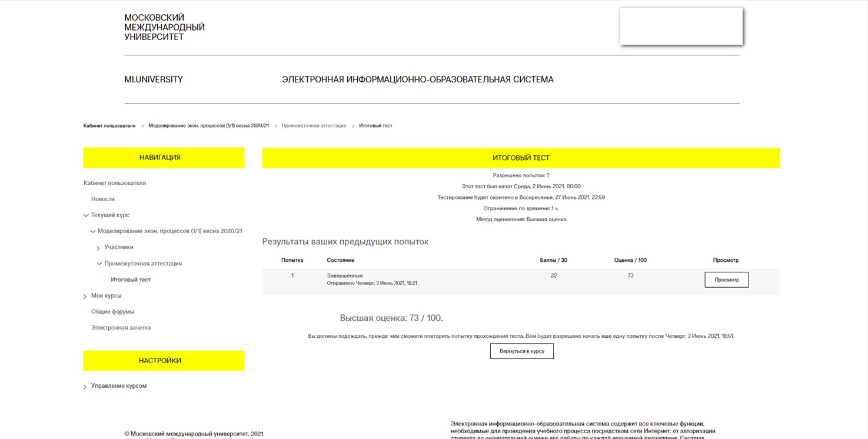The height and width of the screenshot is (439, 868).
Task: Expand the Управление курсом chevron
Action: tap(85, 387)
